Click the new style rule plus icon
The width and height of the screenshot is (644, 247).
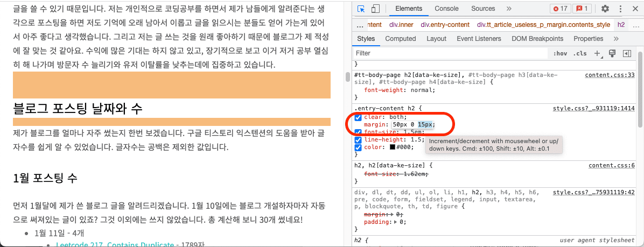598,53
